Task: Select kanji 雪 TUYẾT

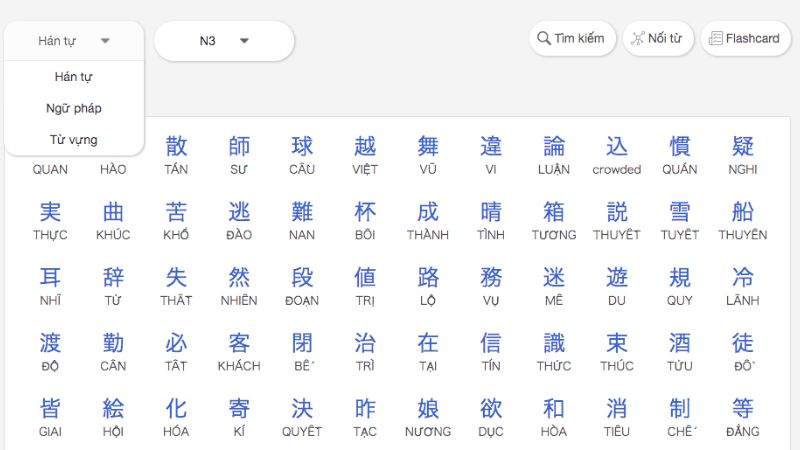Action: point(680,221)
